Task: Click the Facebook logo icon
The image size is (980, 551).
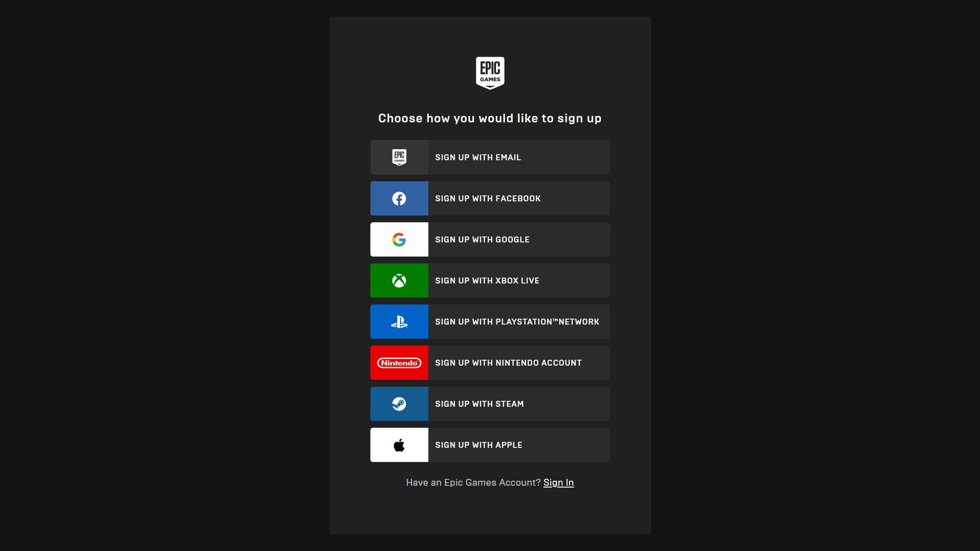Action: 399,198
